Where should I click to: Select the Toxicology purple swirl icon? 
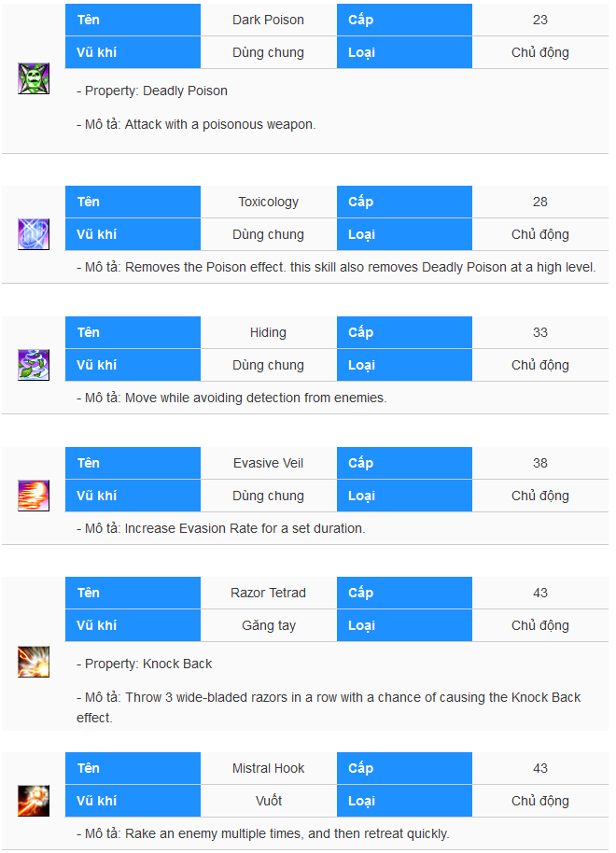(34, 234)
